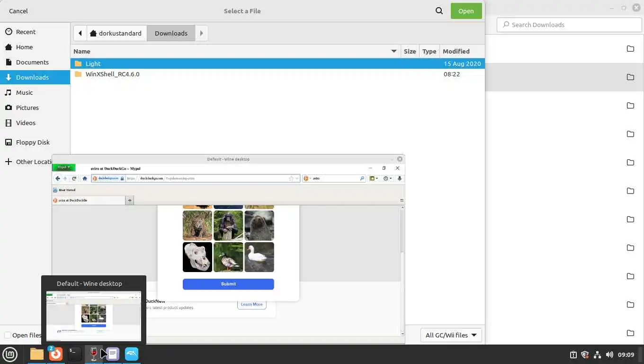The image size is (644, 364).
Task: Click the duckduckgo.com site identity badge
Action: [x=108, y=178]
